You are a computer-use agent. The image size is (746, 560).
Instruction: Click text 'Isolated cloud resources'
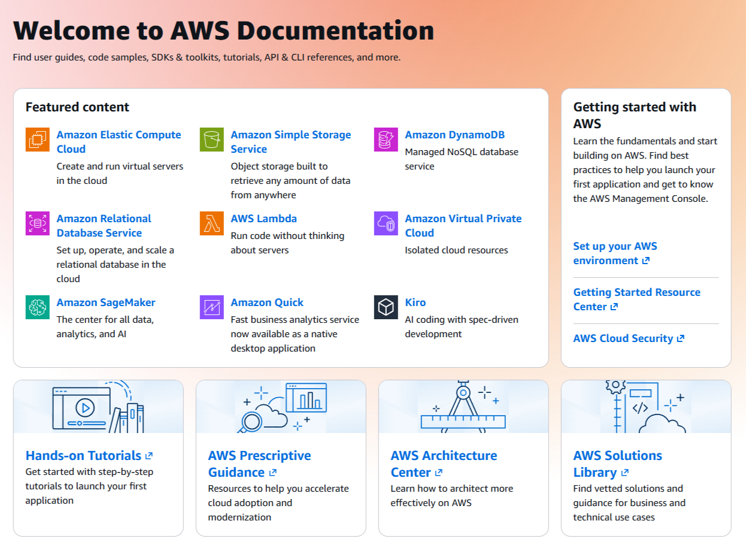click(x=456, y=250)
